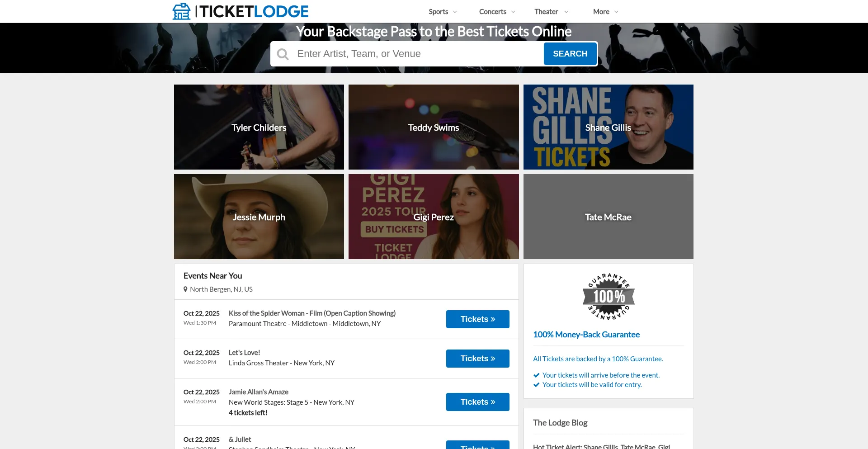Open the Tyler Childers tile
Screen dimensions: 868x449
259,127
